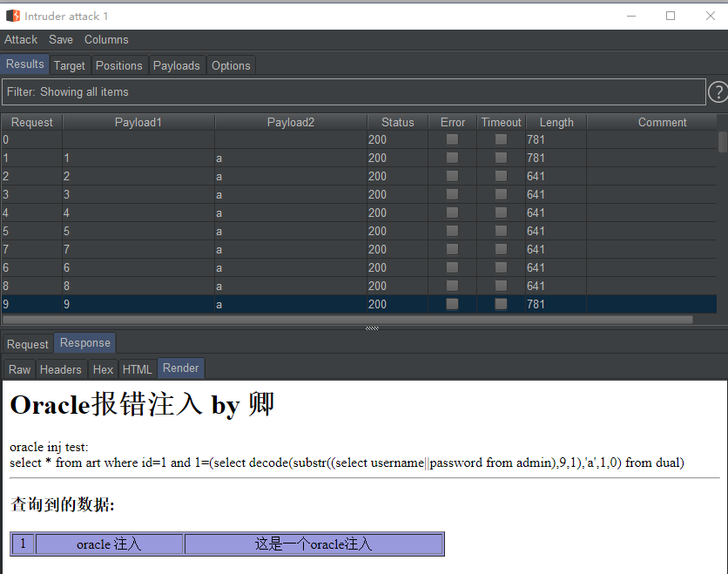Image resolution: width=728 pixels, height=574 pixels.
Task: Click the rendered table cell 'oracle 注入'
Action: [x=109, y=544]
